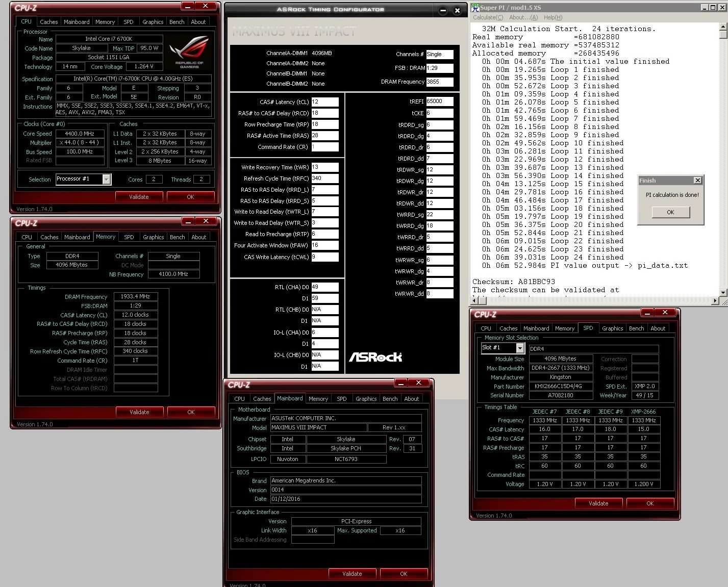Select Memory tab in Mainboard CPU-Z window
The width and height of the screenshot is (728, 587).
coord(318,399)
